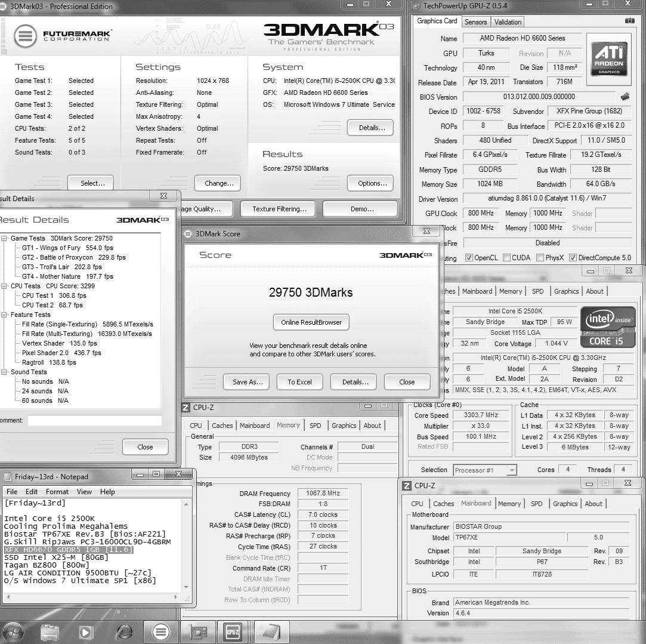Collapse the CPU Tests tree node
Viewport: 646px width, 644px height.
point(4,286)
